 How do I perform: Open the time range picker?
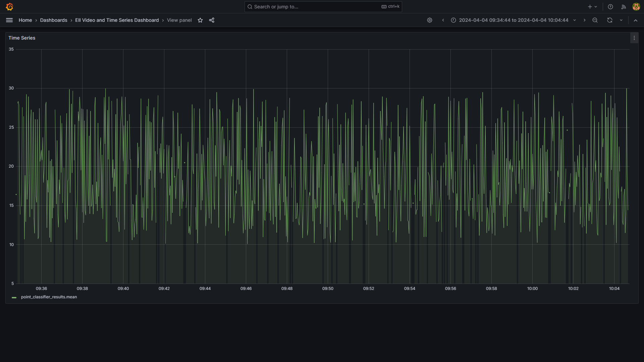pos(513,20)
